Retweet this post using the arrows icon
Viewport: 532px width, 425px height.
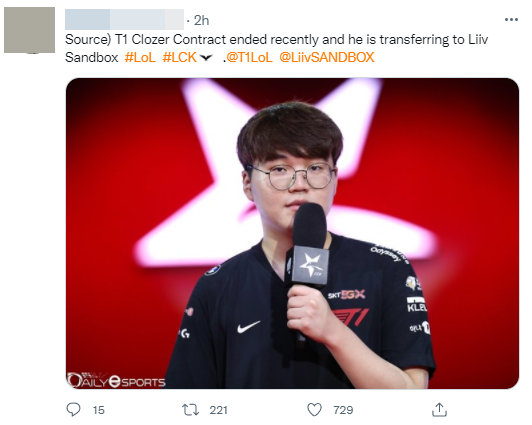tap(190, 410)
